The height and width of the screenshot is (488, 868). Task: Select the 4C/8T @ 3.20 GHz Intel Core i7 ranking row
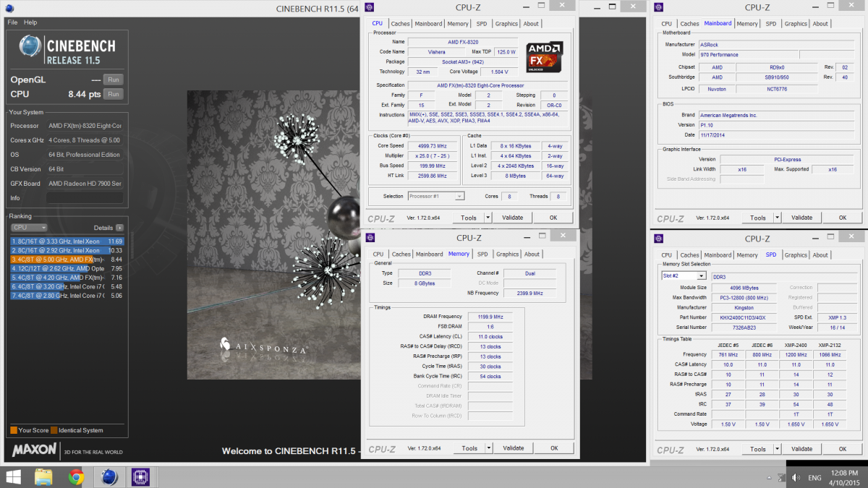click(x=67, y=286)
